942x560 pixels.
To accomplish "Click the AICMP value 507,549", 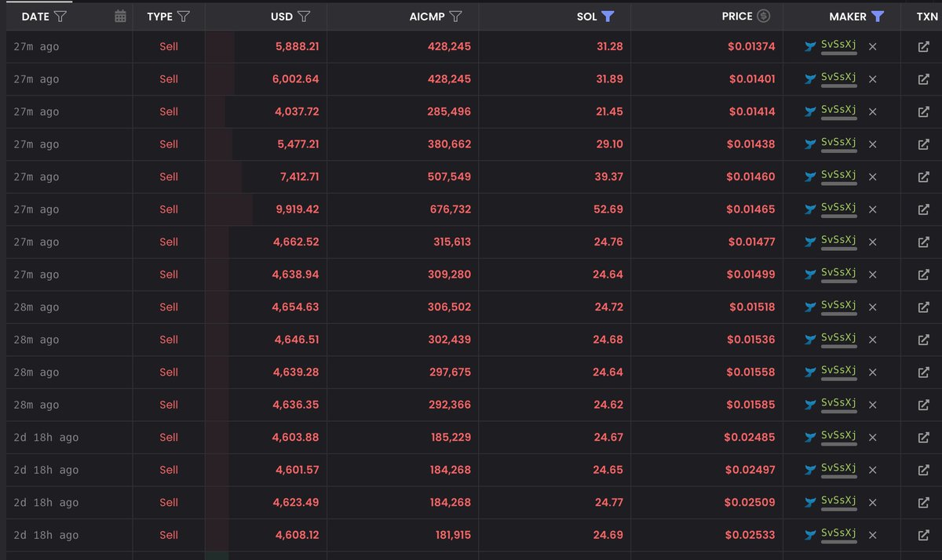I will (x=450, y=177).
